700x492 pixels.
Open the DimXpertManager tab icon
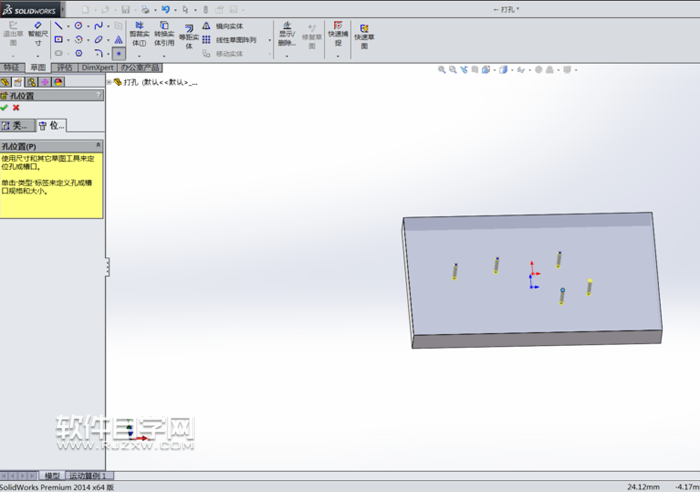click(x=45, y=82)
